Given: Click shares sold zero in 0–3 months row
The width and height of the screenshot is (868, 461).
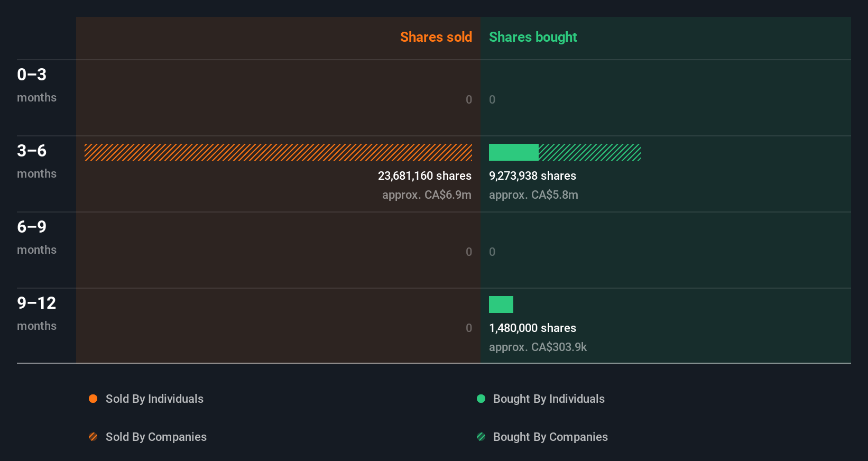Looking at the screenshot, I should pos(469,99).
